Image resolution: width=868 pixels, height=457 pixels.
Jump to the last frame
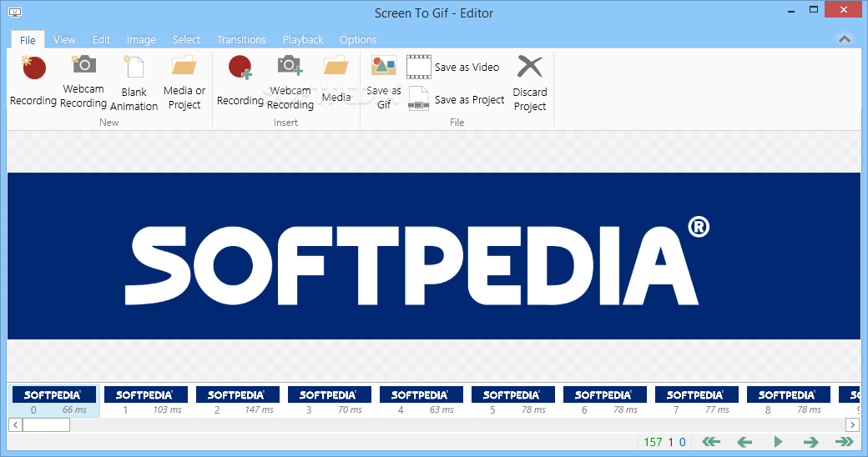845,441
